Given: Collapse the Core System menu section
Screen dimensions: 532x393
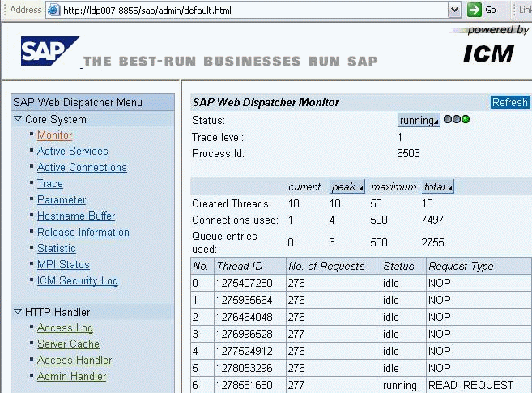Looking at the screenshot, I should point(18,119).
